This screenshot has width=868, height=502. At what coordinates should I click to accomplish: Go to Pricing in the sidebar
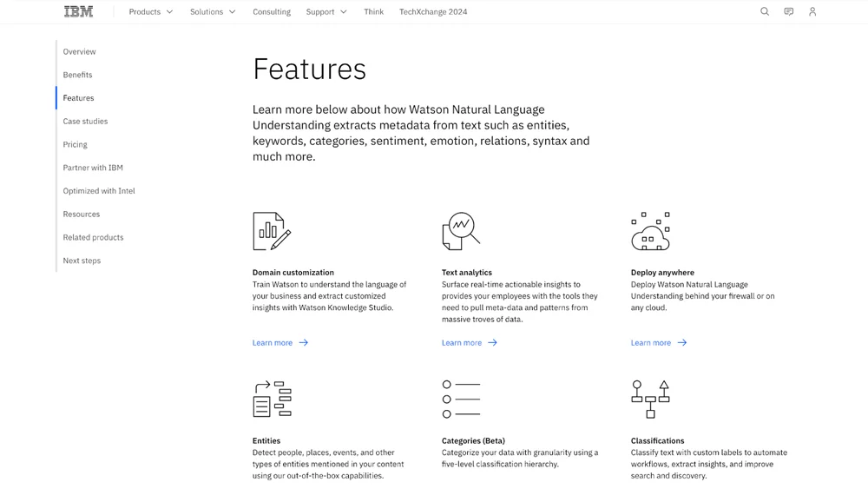[x=76, y=145]
